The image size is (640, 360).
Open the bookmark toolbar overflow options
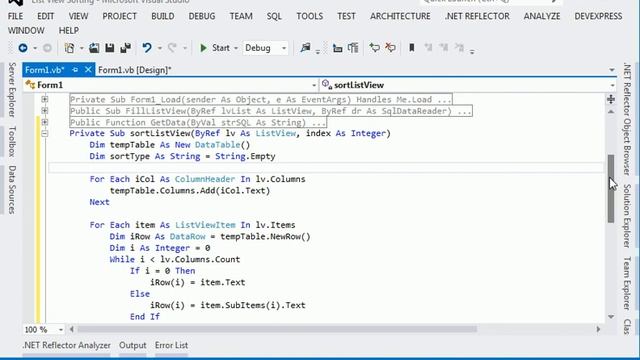click(472, 51)
